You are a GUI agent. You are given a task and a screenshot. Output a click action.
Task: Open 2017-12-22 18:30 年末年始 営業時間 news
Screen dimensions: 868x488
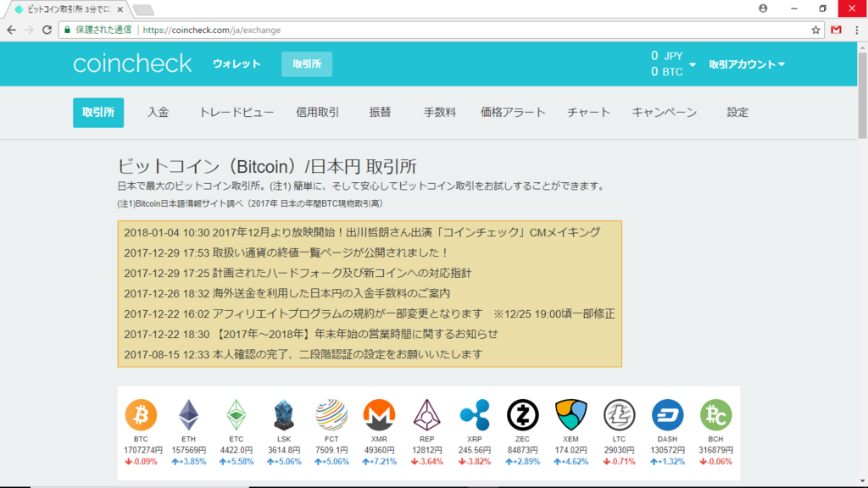[x=311, y=334]
